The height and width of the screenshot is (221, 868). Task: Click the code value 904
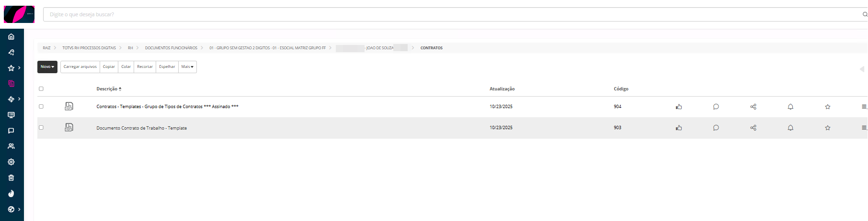(617, 107)
